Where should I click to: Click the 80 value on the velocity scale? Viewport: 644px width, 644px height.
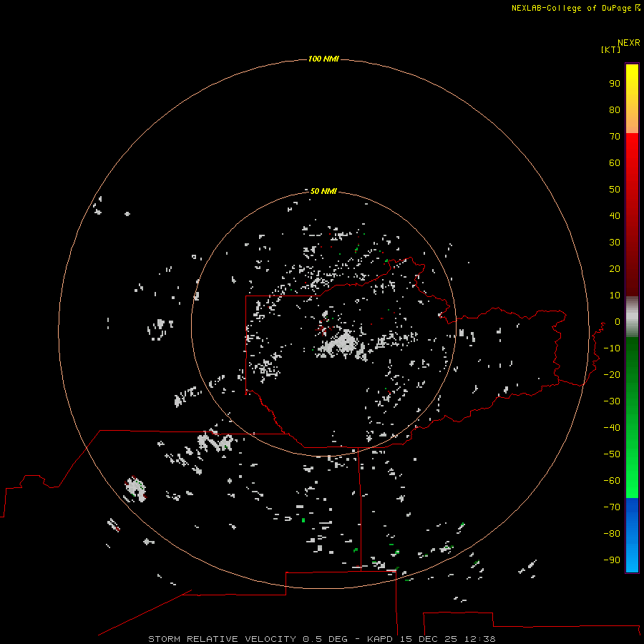[615, 109]
